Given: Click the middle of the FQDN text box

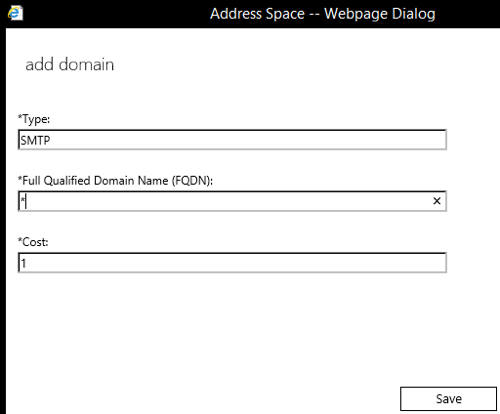Looking at the screenshot, I should pyautogui.click(x=232, y=201).
